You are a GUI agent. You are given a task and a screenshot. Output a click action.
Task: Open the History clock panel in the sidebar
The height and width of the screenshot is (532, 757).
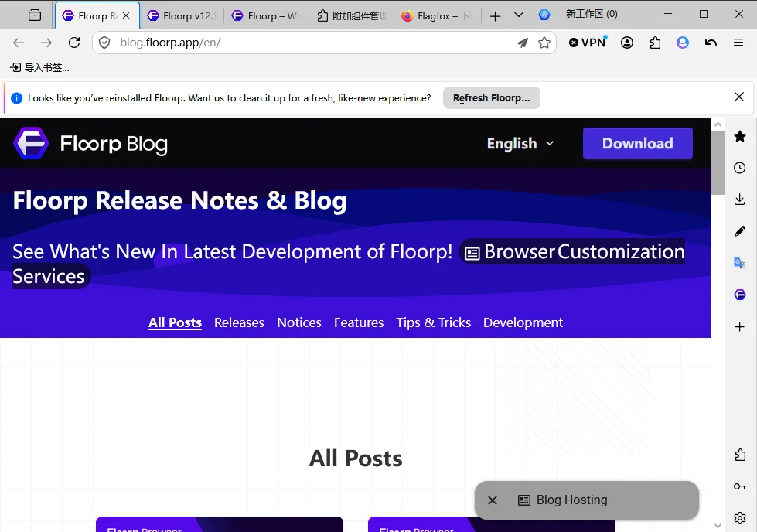(x=740, y=168)
